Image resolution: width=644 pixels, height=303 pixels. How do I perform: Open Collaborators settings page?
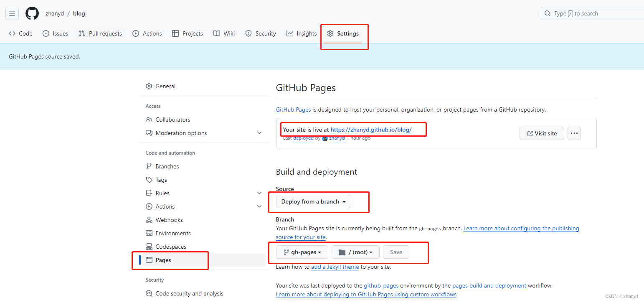point(204,120)
